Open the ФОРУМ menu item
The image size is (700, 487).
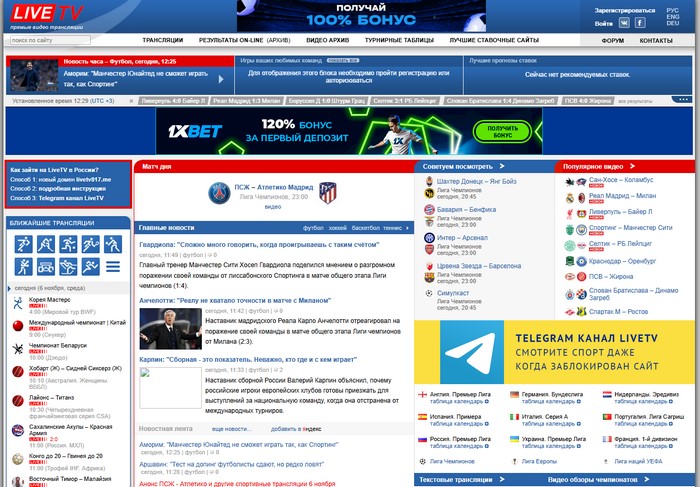(x=612, y=41)
